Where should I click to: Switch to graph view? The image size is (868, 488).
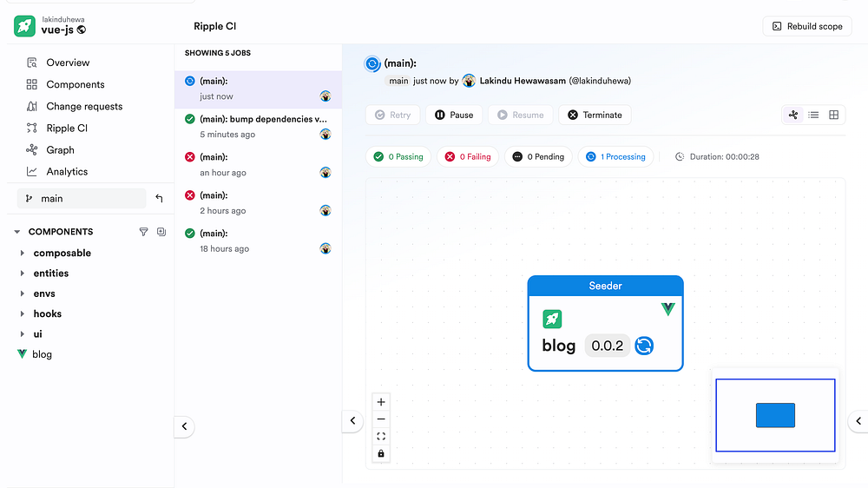coord(793,115)
